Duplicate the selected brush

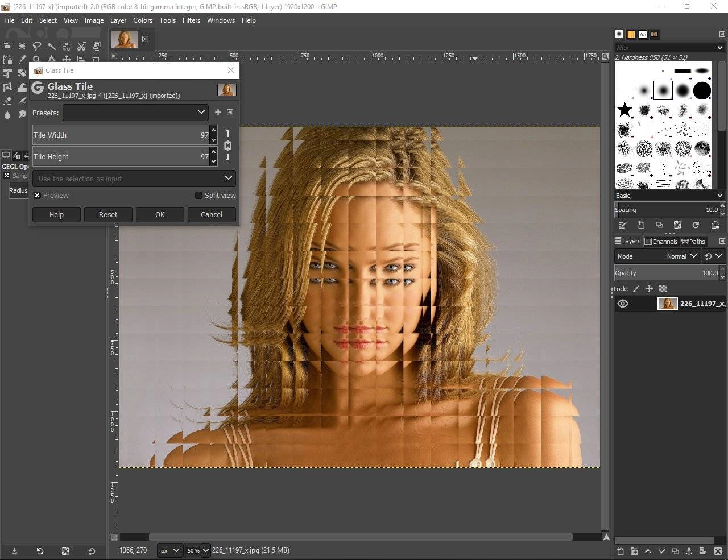click(x=659, y=225)
